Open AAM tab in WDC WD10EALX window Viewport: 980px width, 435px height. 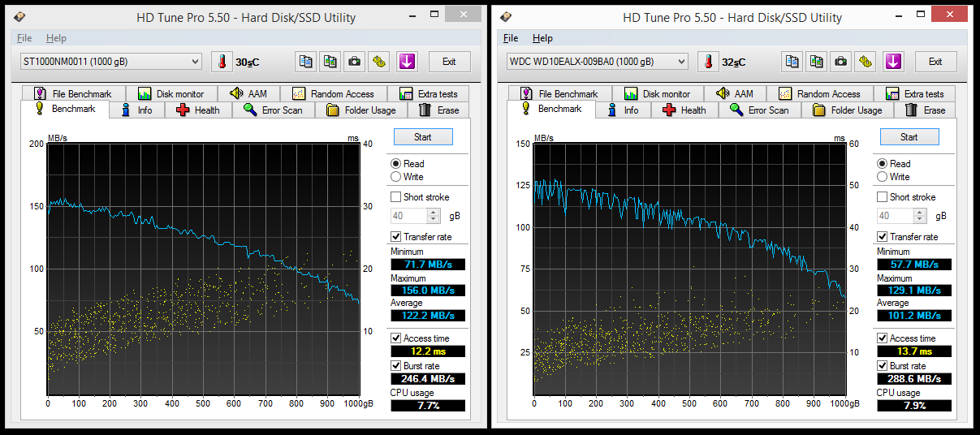point(736,93)
